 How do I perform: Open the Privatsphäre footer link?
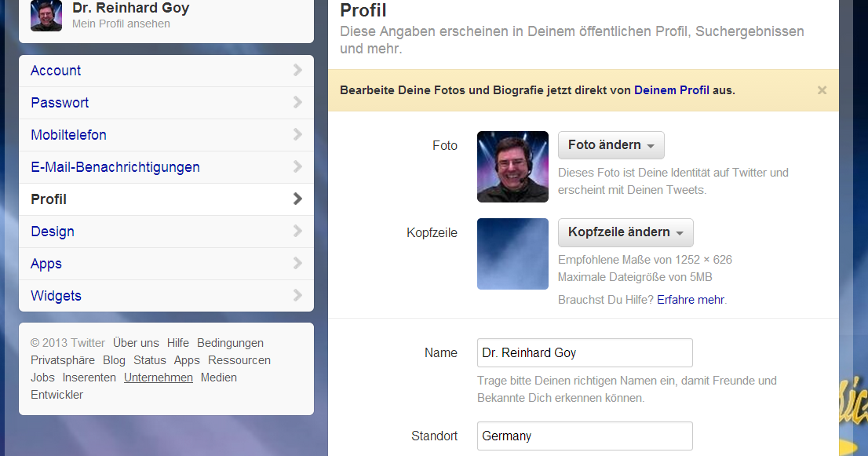[63, 360]
